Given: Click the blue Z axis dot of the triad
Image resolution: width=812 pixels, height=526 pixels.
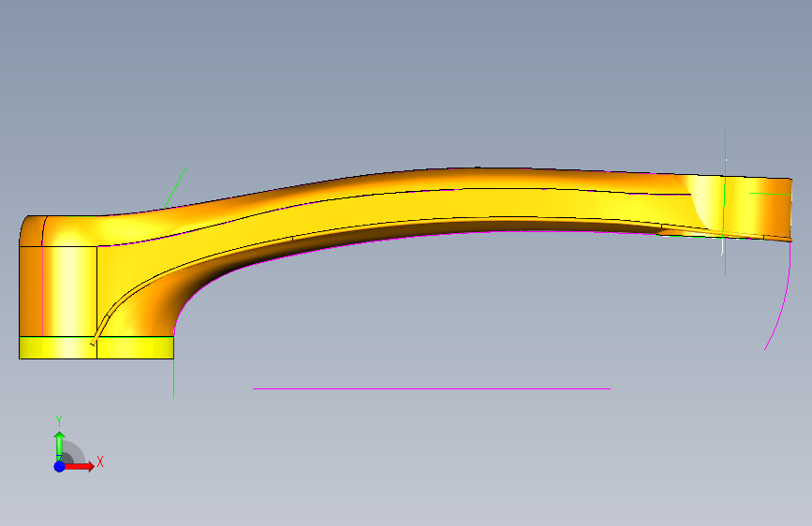Looking at the screenshot, I should (59, 466).
